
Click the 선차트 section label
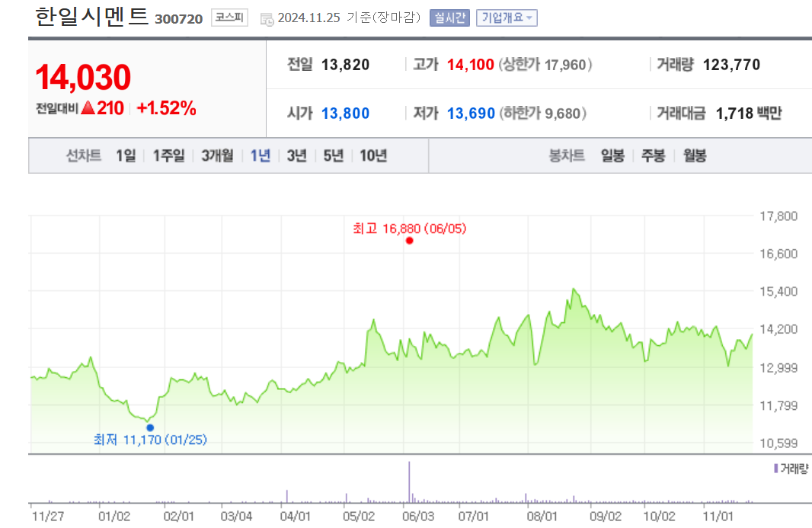(x=83, y=155)
